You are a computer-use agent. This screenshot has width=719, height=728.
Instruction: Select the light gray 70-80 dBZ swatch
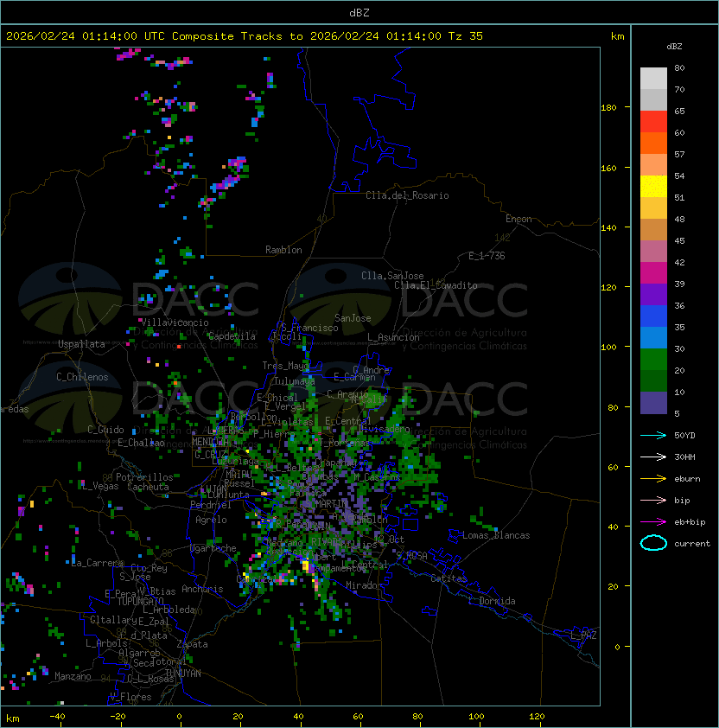(653, 79)
